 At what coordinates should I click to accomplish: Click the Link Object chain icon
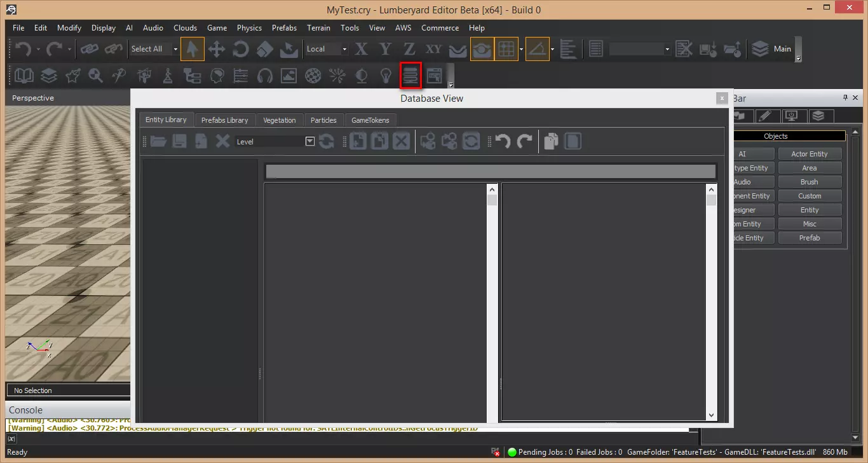tap(89, 49)
